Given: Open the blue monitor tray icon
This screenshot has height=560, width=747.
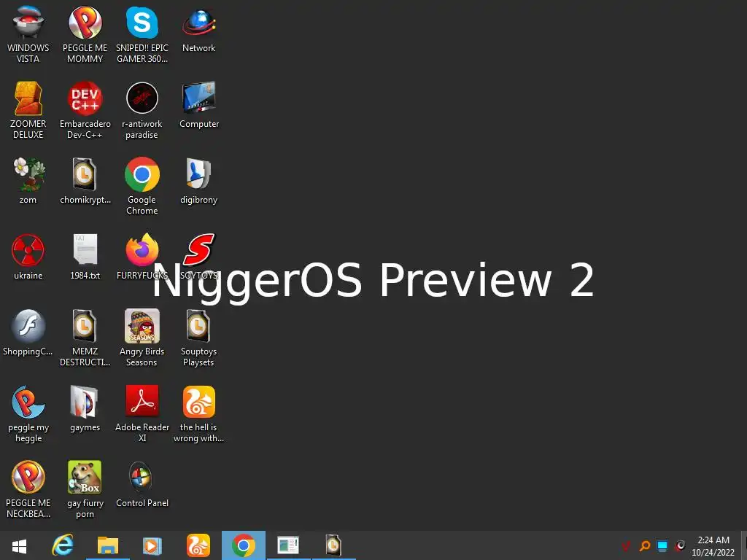Looking at the screenshot, I should [x=662, y=545].
